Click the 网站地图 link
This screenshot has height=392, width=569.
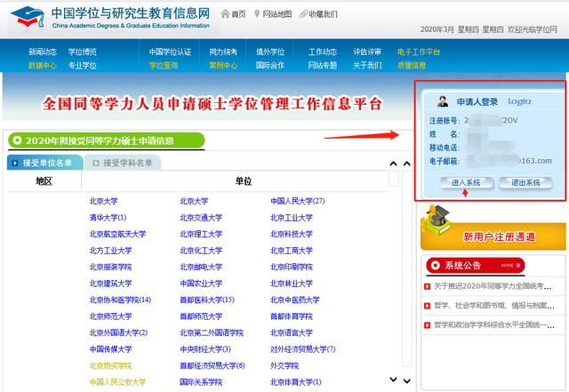coord(276,14)
